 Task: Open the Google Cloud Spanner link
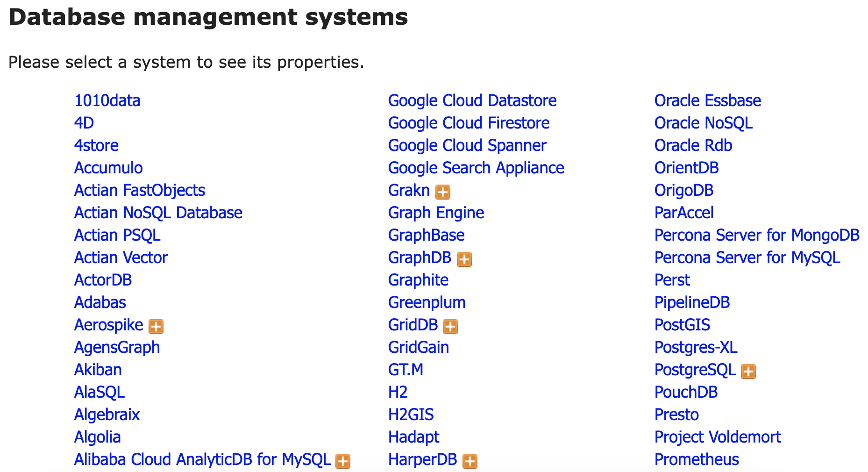pos(467,145)
